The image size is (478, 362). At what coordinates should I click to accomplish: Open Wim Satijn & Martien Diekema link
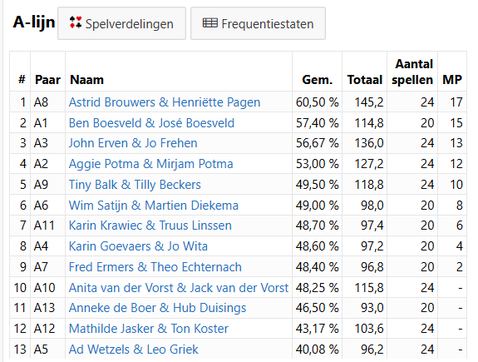point(153,205)
